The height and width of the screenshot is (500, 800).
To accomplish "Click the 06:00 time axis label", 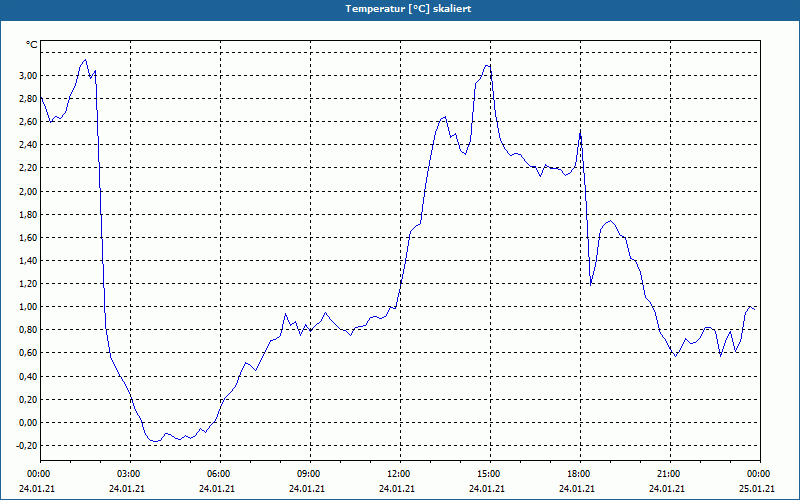I will [x=217, y=474].
